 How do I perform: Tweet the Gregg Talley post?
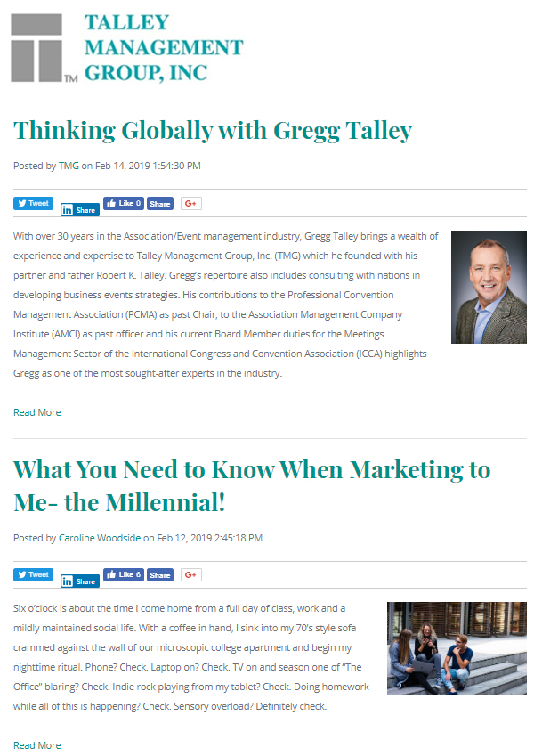coord(34,203)
